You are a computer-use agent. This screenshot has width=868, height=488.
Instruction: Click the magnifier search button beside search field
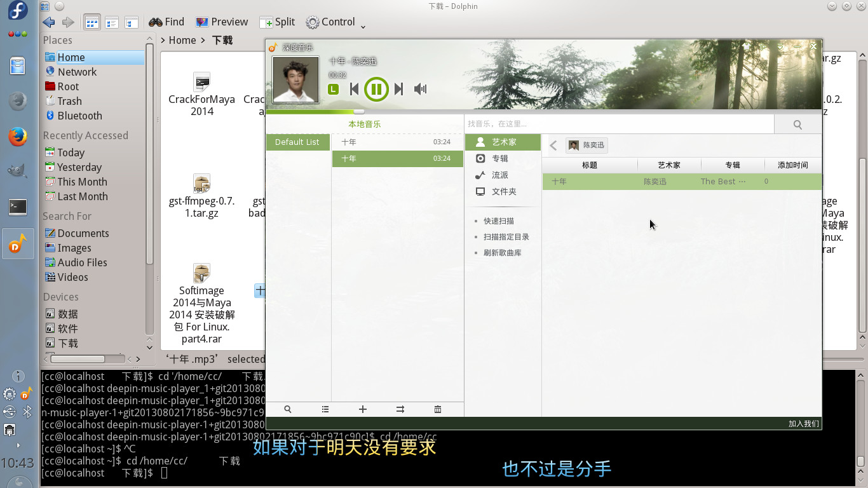[x=797, y=125]
